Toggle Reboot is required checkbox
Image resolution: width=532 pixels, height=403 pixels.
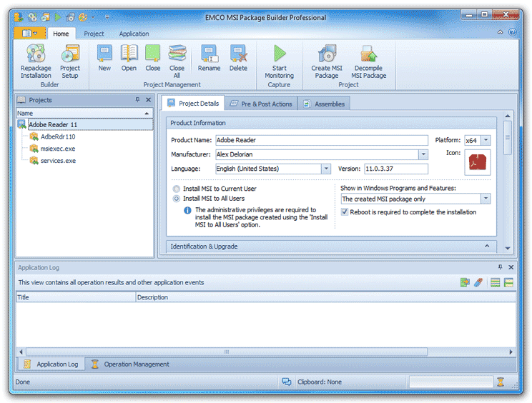[345, 212]
